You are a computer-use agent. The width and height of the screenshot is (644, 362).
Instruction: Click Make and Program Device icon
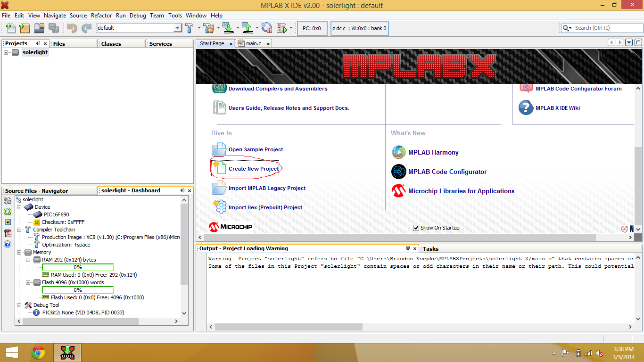(x=228, y=28)
